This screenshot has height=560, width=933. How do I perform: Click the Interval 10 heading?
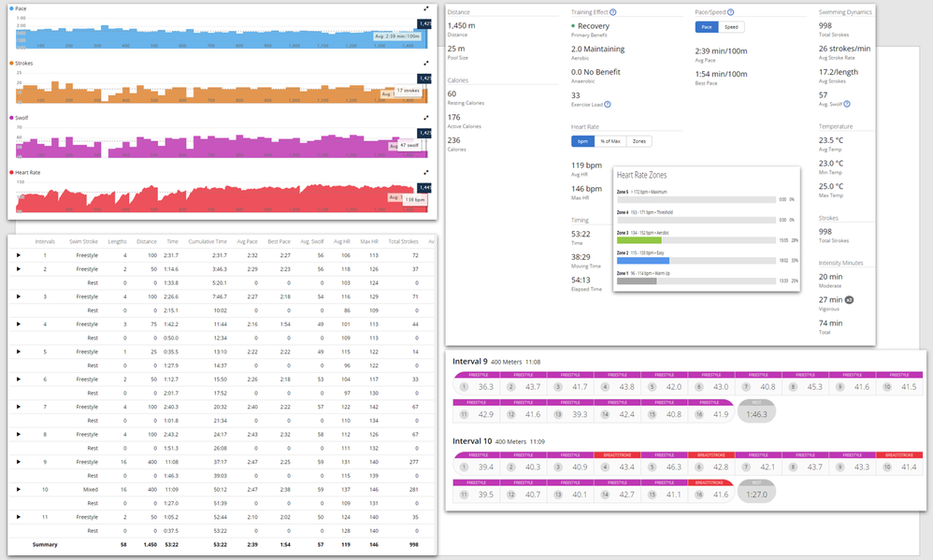(472, 441)
